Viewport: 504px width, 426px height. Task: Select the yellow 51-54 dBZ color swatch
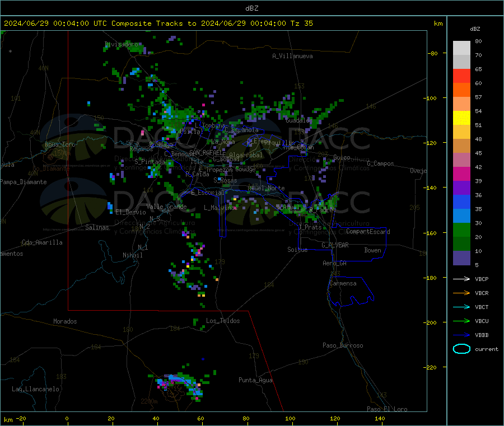461,118
